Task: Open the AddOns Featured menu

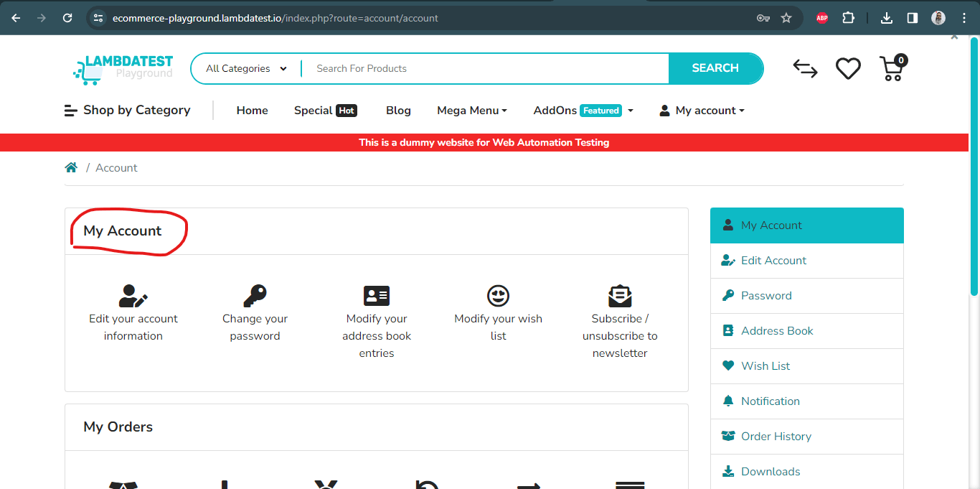Action: (583, 111)
